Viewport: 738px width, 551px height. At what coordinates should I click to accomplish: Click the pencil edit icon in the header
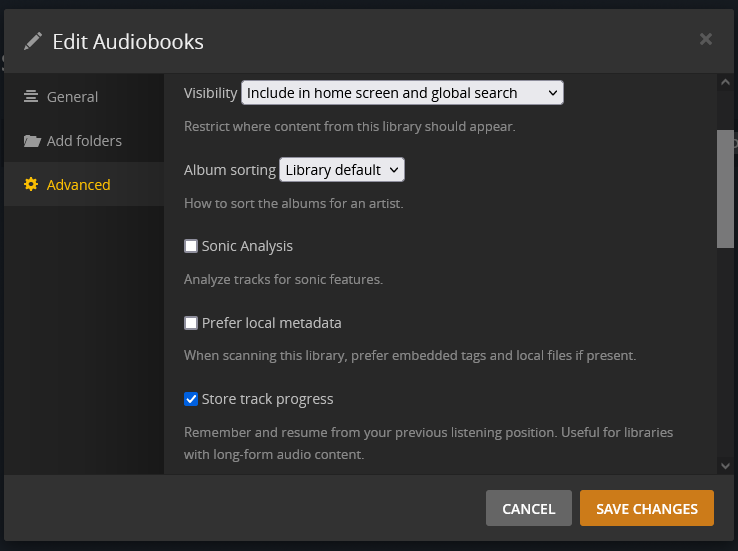34,41
